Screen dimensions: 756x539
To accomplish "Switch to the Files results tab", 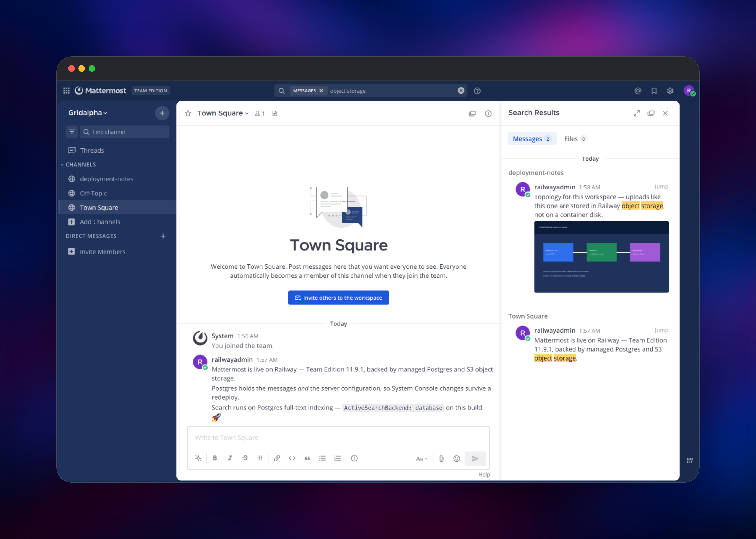I will pos(575,139).
